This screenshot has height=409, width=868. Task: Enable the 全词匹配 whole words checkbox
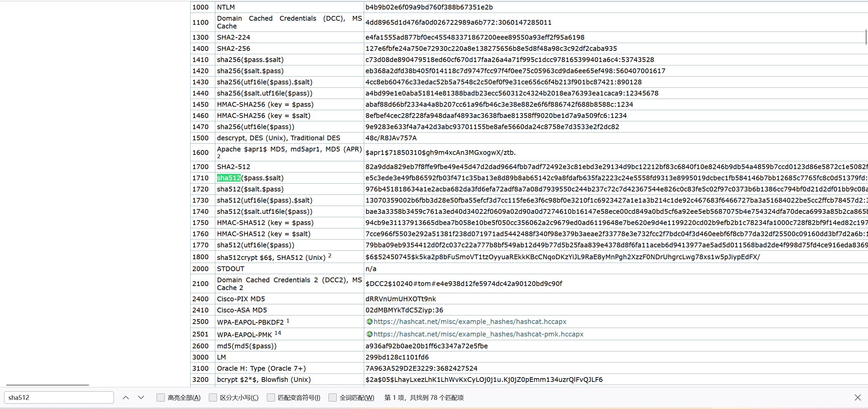click(x=333, y=397)
